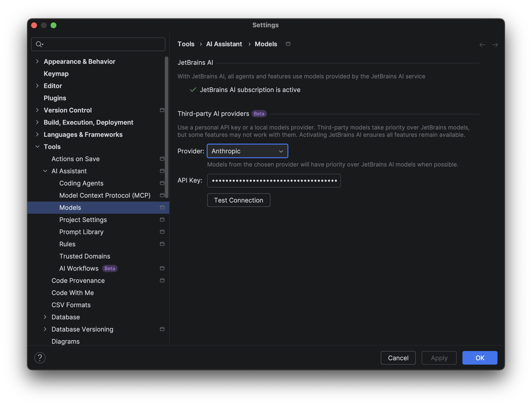The width and height of the screenshot is (532, 406).
Task: Click project icon beside Version Control
Action: click(x=162, y=110)
